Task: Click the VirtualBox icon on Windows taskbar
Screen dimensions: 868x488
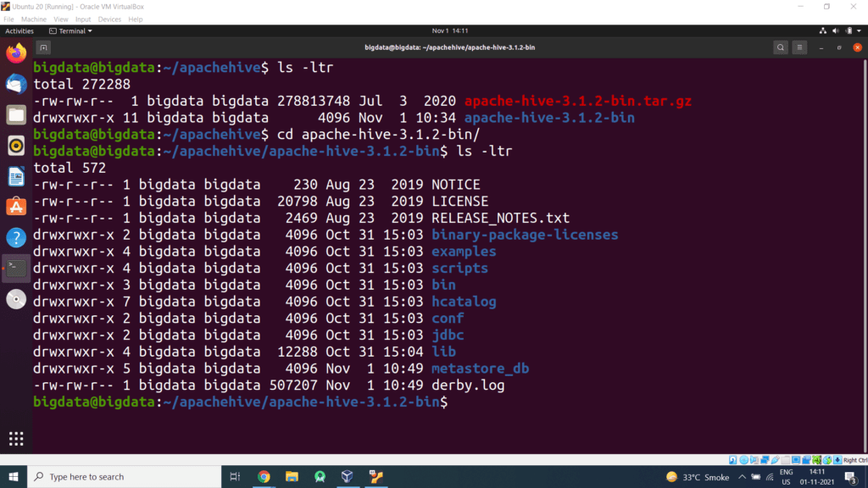Action: [347, 476]
